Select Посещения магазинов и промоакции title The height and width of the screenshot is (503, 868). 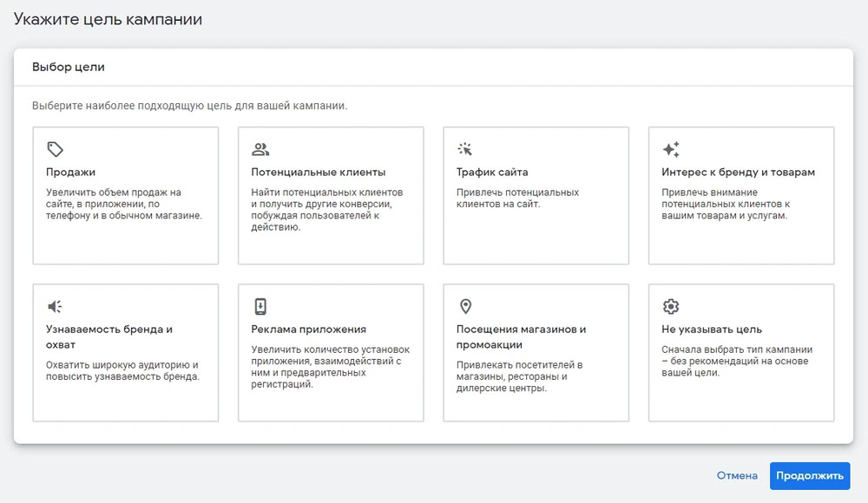point(521,337)
